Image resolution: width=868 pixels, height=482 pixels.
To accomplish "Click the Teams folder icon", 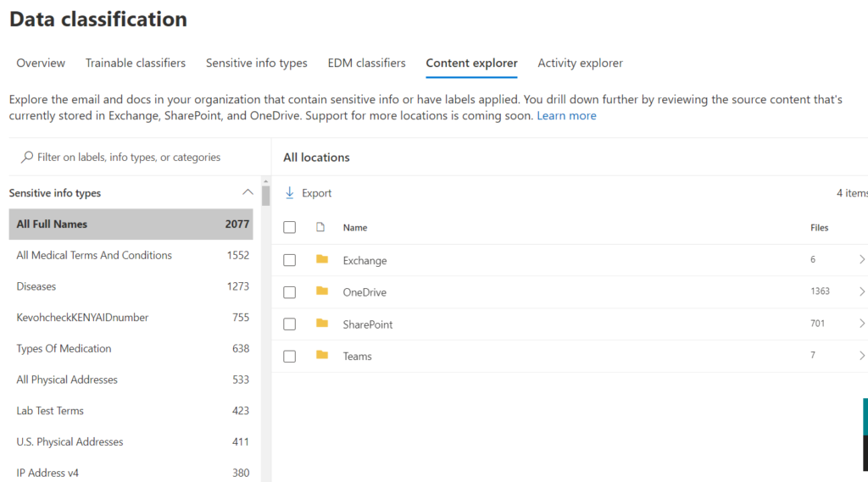I will (x=322, y=356).
